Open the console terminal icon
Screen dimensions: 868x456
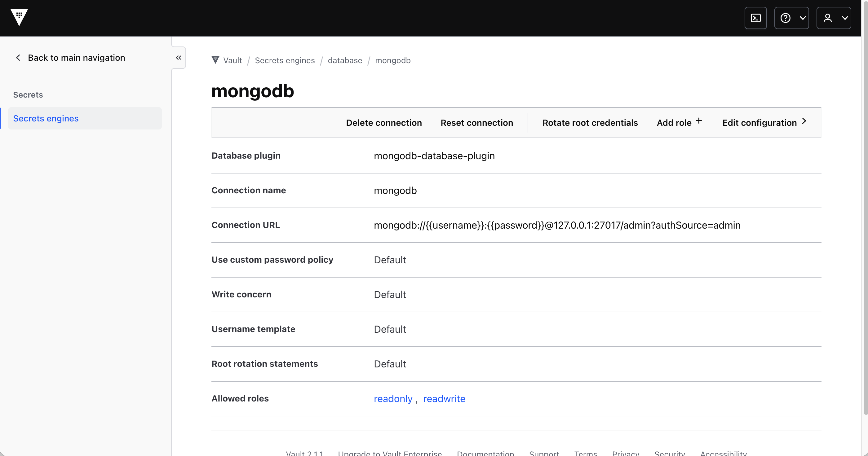(x=755, y=18)
